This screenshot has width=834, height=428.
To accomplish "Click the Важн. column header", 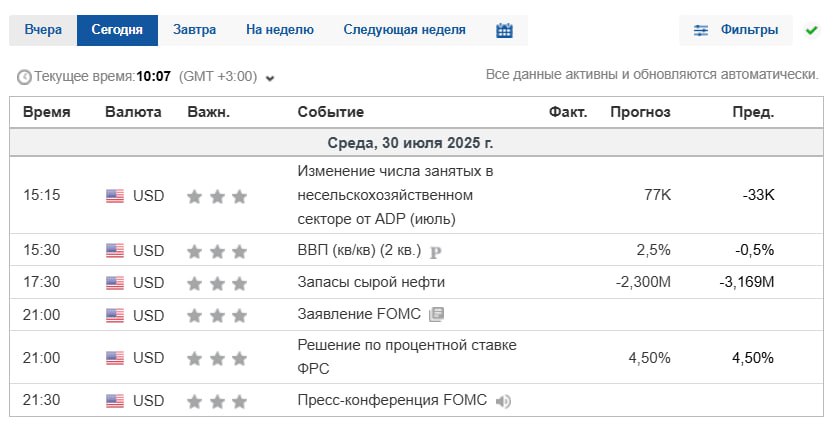I will [208, 112].
